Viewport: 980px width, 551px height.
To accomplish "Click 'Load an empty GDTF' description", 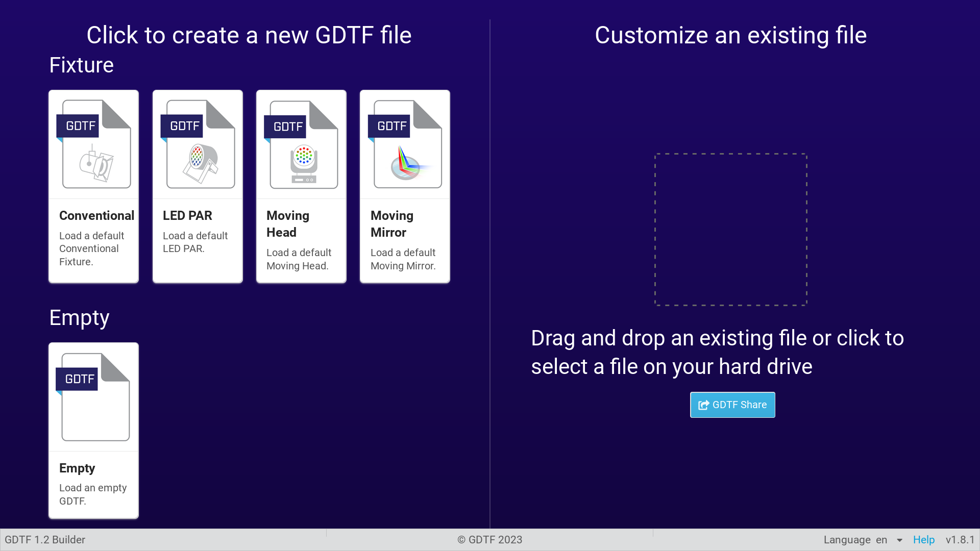I will coord(93,494).
